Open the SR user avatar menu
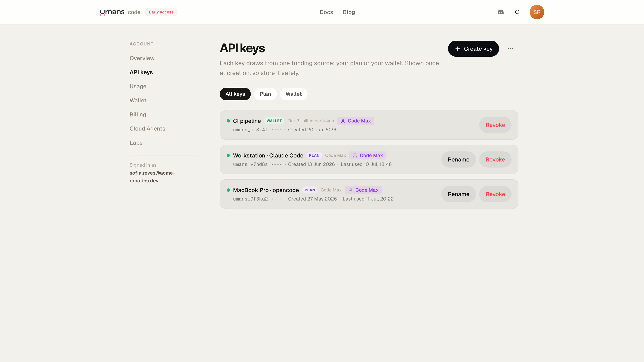 (537, 12)
